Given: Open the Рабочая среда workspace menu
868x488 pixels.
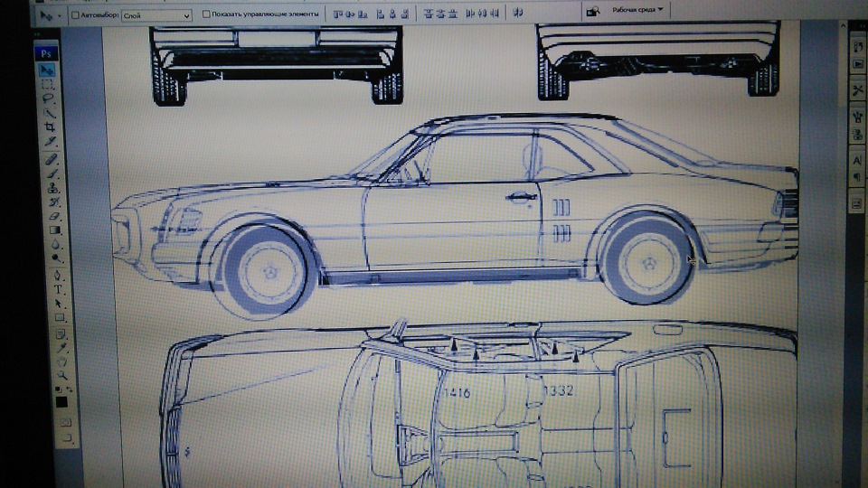Looking at the screenshot, I should [637, 10].
